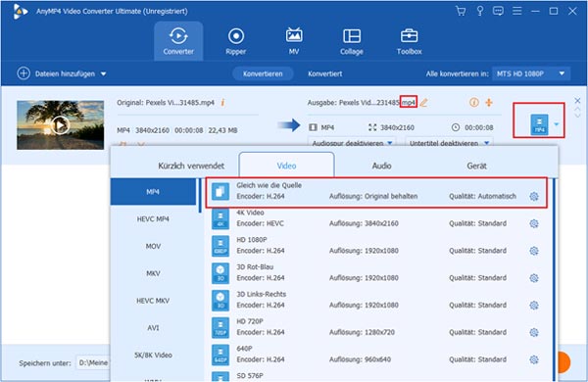Open the Untertitel deaktivieren dropdown

tap(449, 143)
